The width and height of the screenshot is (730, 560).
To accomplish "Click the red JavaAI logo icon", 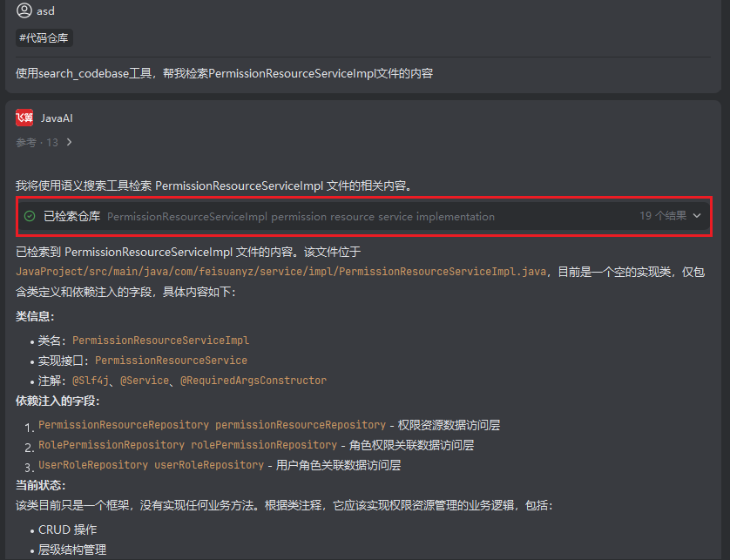I will pyautogui.click(x=24, y=118).
